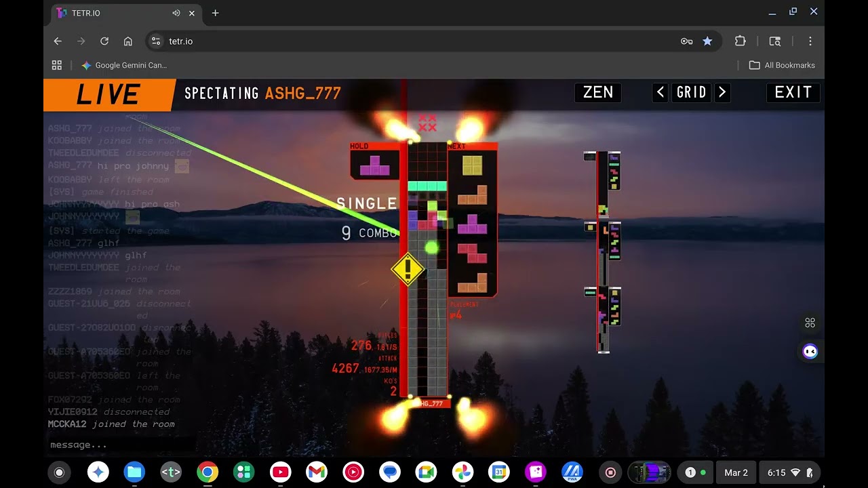Open password manager key icon
Viewport: 868px width, 488px height.
(686, 41)
